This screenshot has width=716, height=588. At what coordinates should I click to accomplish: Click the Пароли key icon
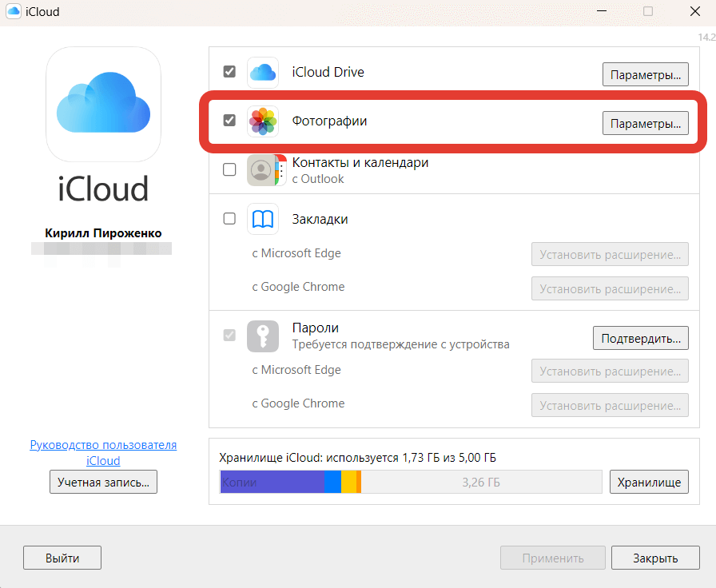263,336
